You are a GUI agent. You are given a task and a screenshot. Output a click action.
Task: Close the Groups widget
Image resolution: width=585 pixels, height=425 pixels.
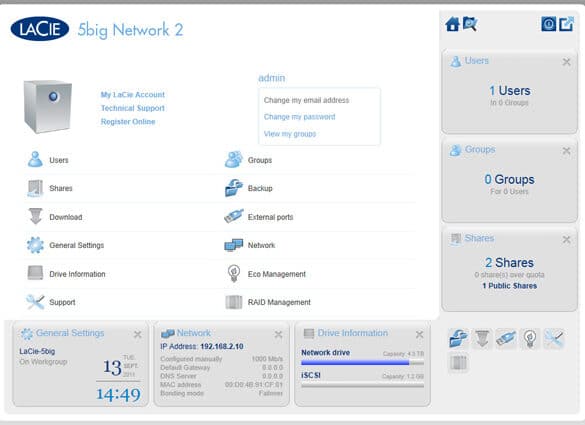(566, 151)
